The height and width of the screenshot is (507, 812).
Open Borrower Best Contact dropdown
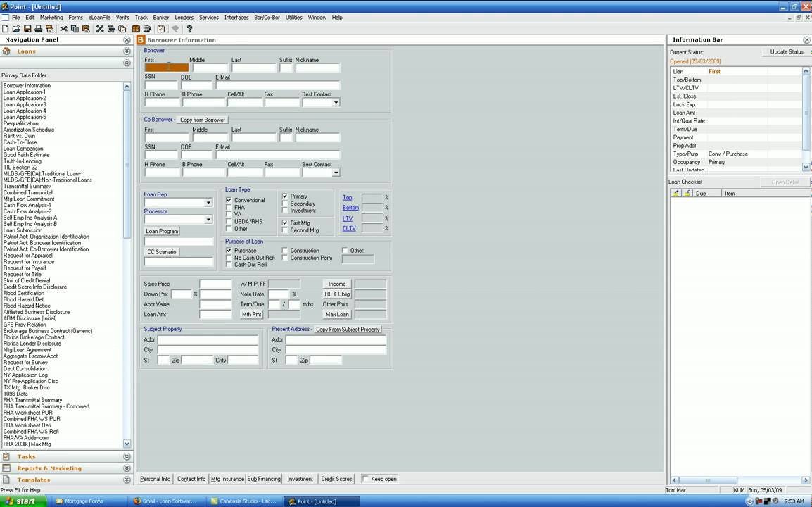[x=336, y=103]
